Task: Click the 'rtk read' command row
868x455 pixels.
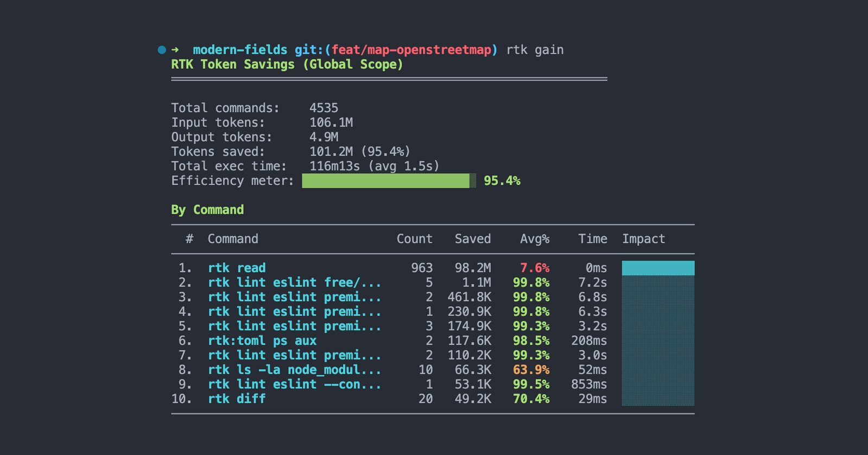Action: pyautogui.click(x=433, y=268)
